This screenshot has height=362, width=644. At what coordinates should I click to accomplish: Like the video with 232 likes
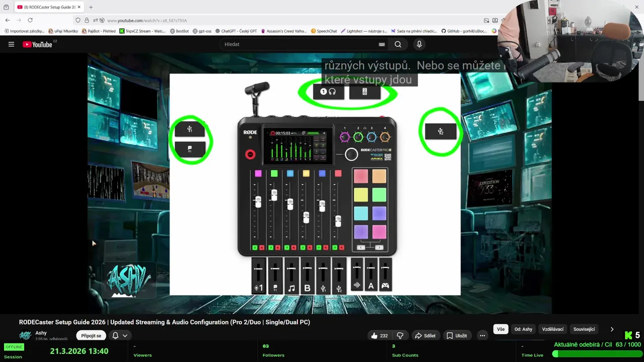(379, 335)
